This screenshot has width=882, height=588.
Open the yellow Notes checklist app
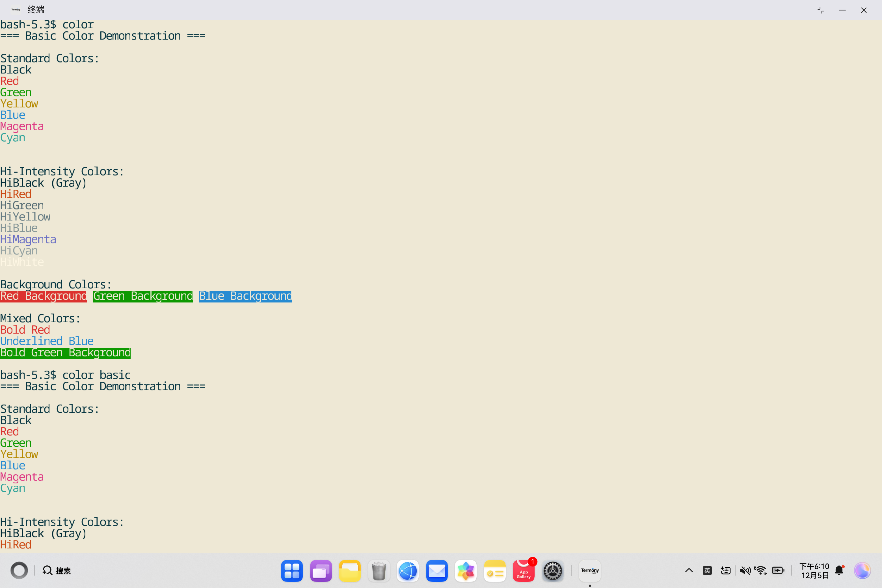[x=495, y=571]
